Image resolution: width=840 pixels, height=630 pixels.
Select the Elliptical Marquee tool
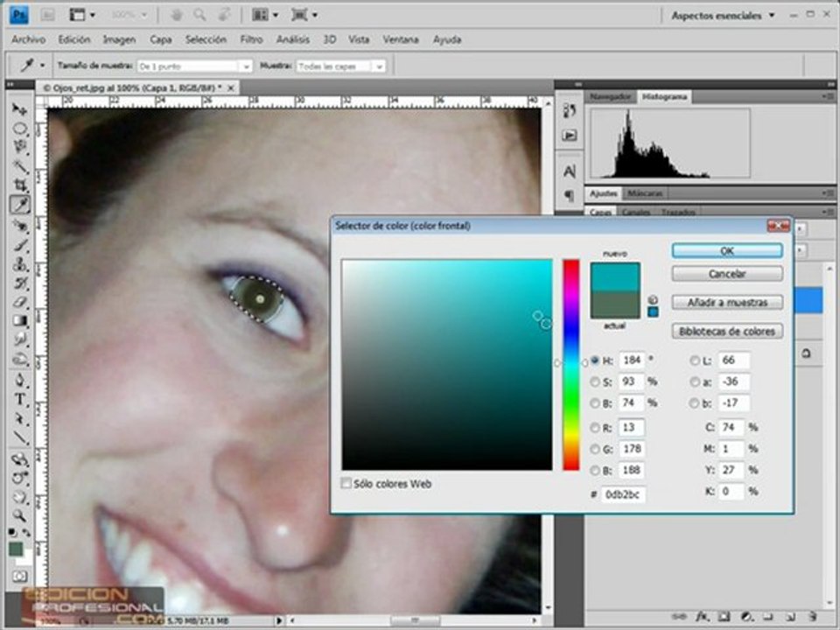(20, 129)
